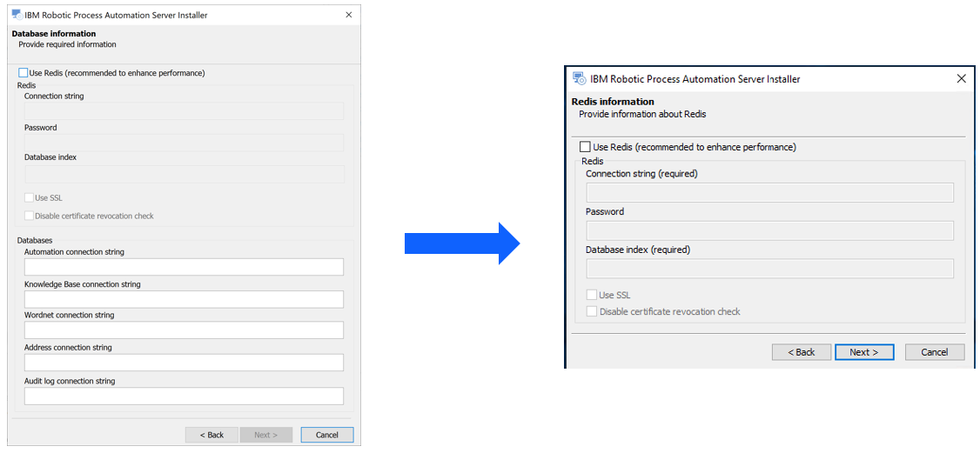Screen dimensions: 980x453
Task: Click Password field in Database information window
Action: pyautogui.click(x=184, y=143)
